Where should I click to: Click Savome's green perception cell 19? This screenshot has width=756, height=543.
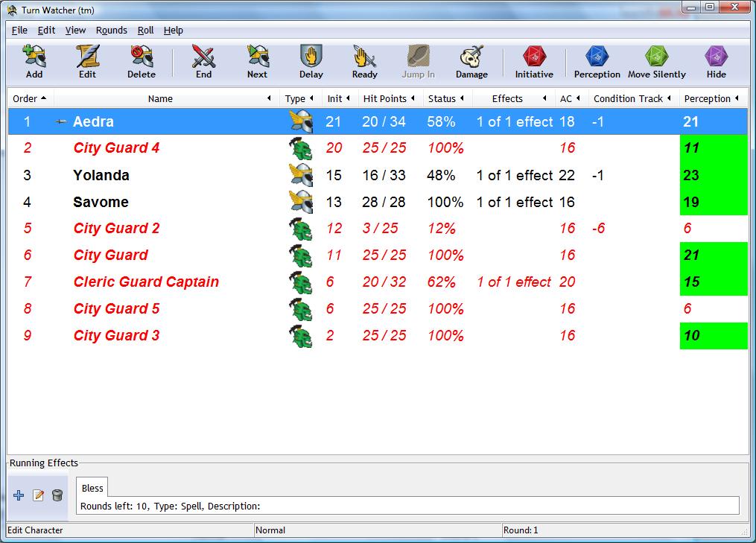714,202
